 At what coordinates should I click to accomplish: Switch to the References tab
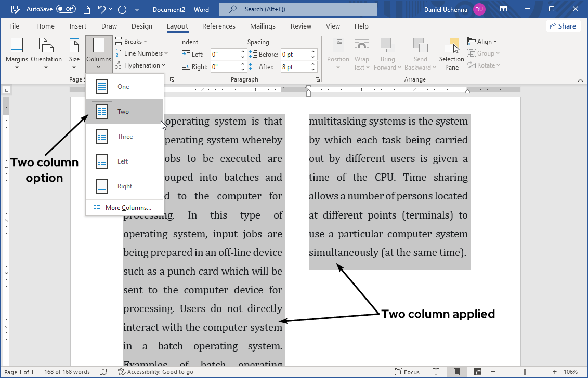coord(219,26)
